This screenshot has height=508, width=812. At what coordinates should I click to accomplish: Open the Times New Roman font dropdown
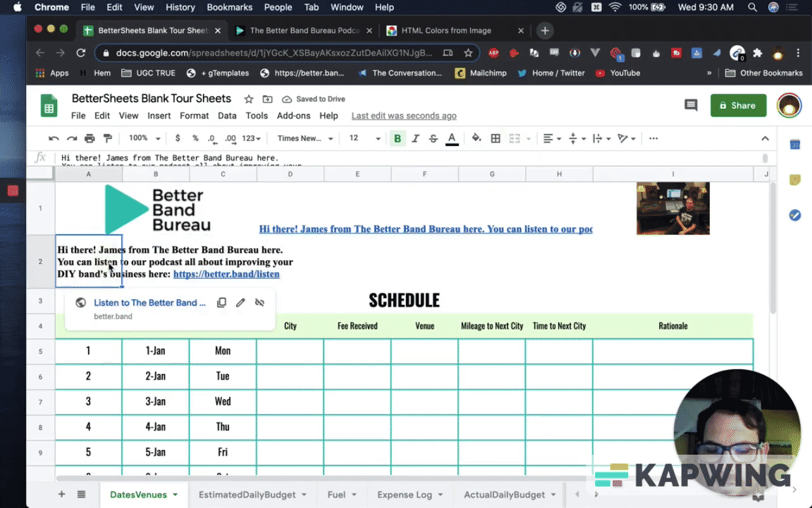[305, 138]
